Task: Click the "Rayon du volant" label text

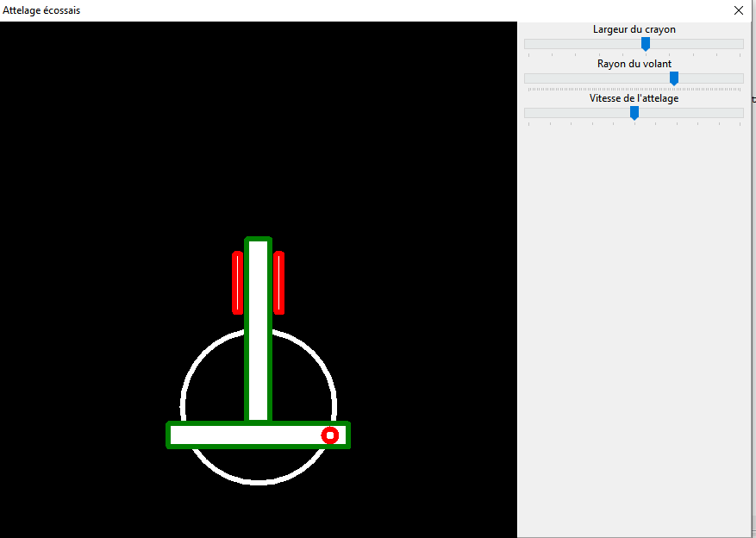Action: point(634,64)
